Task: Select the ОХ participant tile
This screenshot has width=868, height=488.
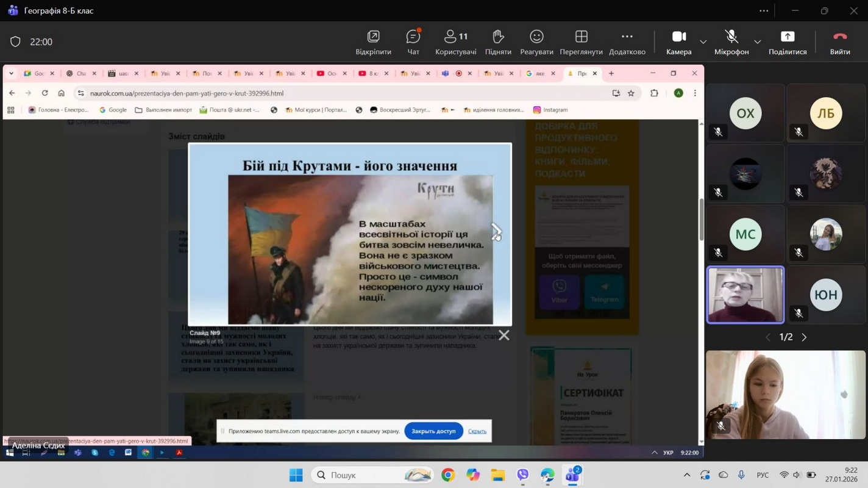Action: tap(745, 113)
